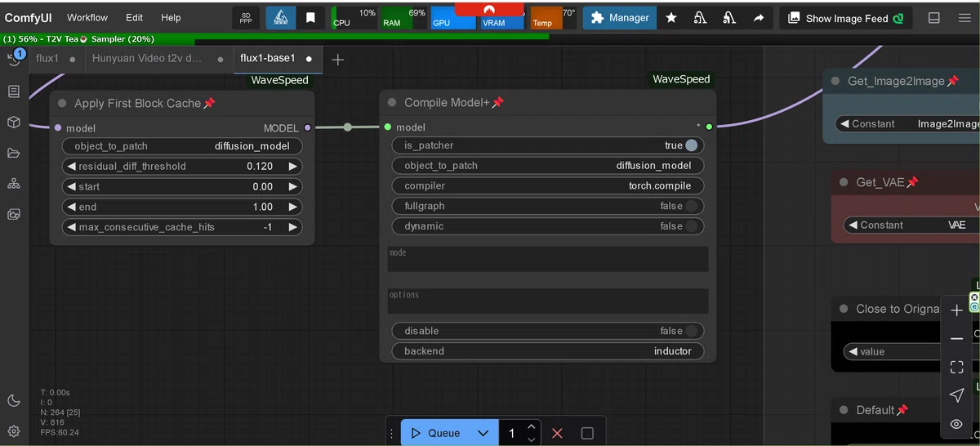Click VAE constant in Get_VAE node
980x446 pixels.
coord(911,225)
